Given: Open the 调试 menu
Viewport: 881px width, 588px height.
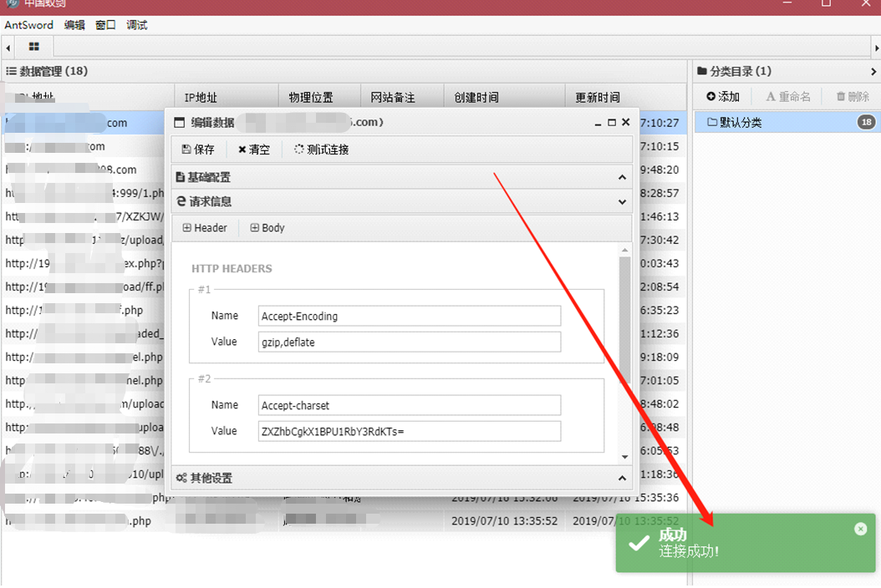Looking at the screenshot, I should point(136,25).
